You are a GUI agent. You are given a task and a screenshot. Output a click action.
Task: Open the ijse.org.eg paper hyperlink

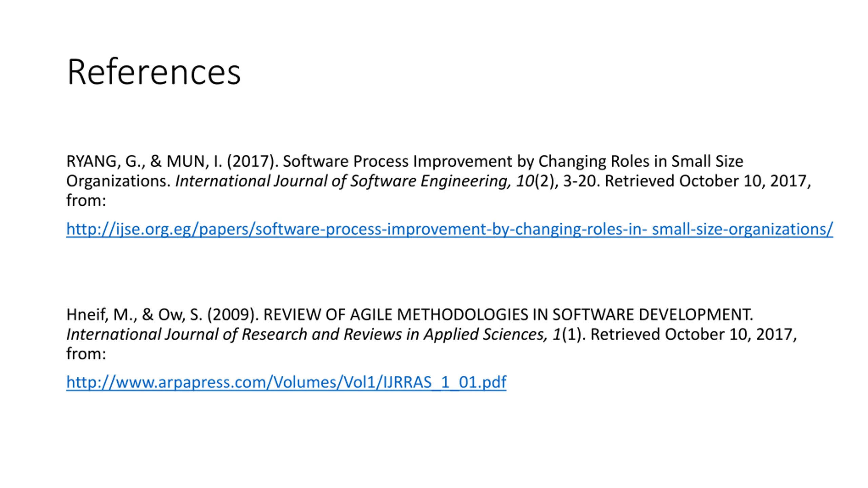(x=449, y=229)
